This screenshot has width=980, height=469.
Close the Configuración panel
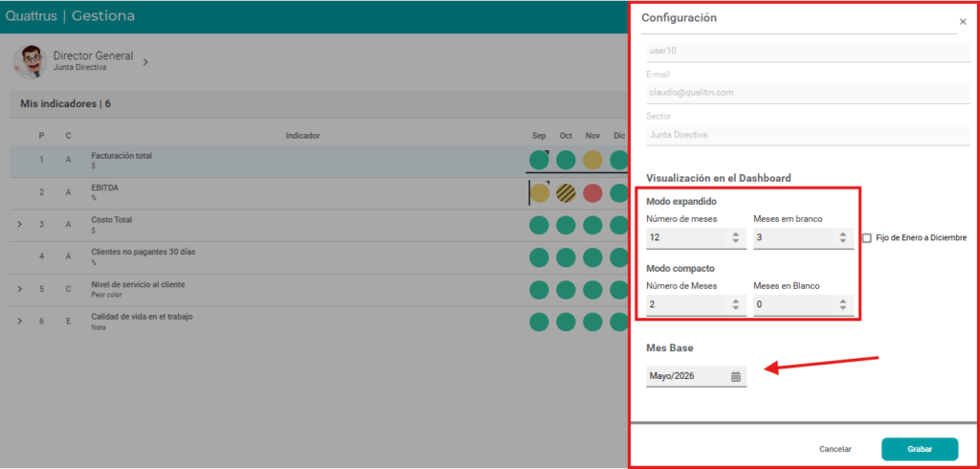[x=963, y=22]
